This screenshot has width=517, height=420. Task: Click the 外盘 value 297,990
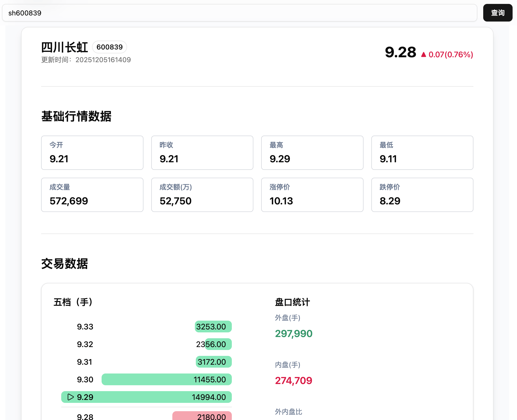click(294, 334)
